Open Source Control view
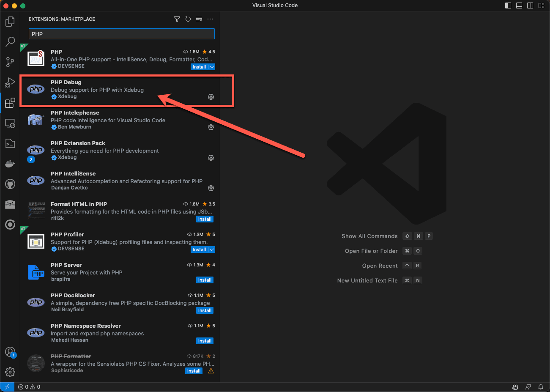Viewport: 550px width, 392px height. 10,62
